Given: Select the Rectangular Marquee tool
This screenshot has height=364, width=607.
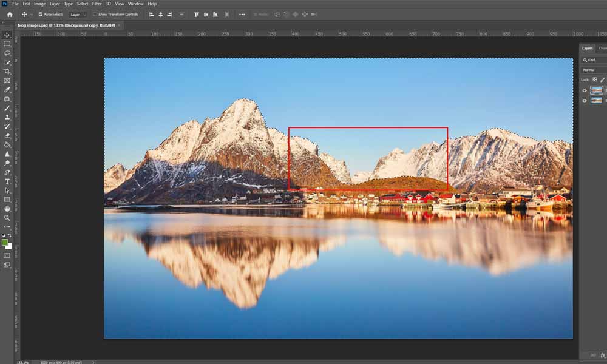Looking at the screenshot, I should coord(7,44).
